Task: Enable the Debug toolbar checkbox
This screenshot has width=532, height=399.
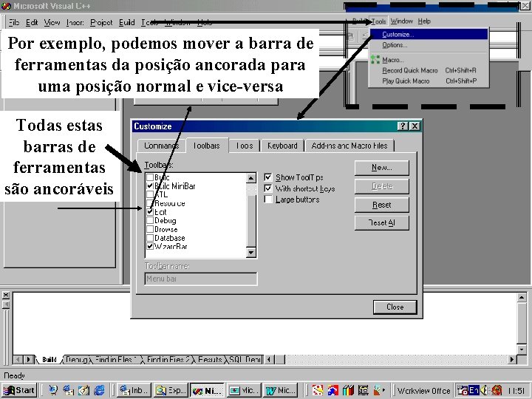Action: [150, 220]
